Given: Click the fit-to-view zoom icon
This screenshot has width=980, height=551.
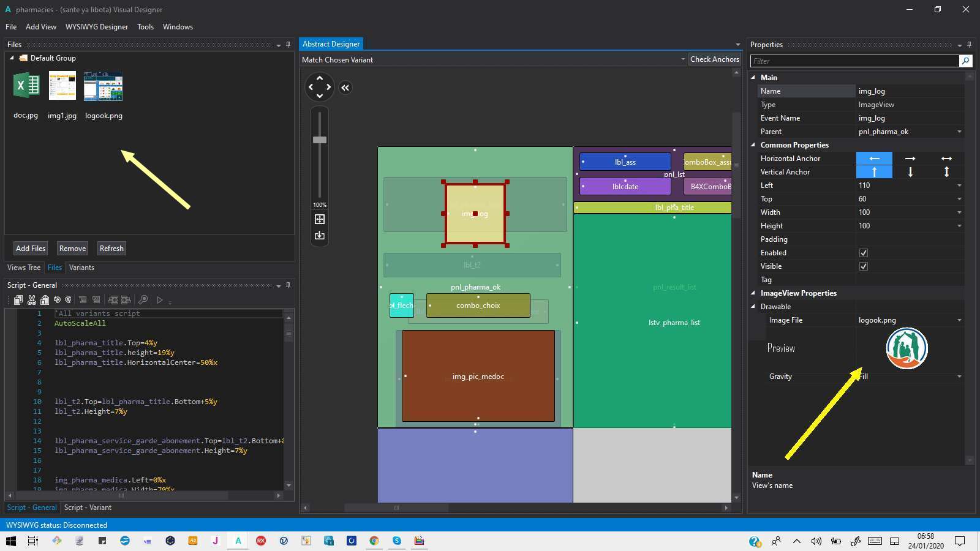Looking at the screenshot, I should pos(320,219).
